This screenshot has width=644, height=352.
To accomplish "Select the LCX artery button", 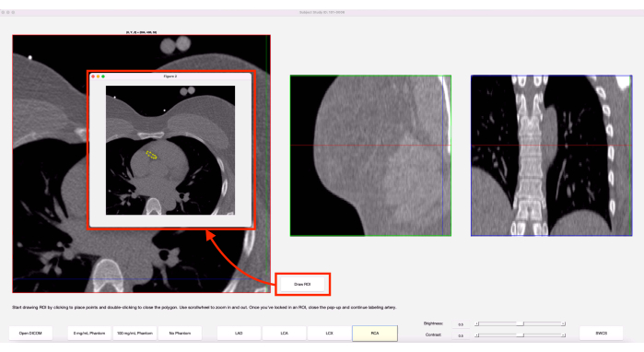I will pos(330,333).
